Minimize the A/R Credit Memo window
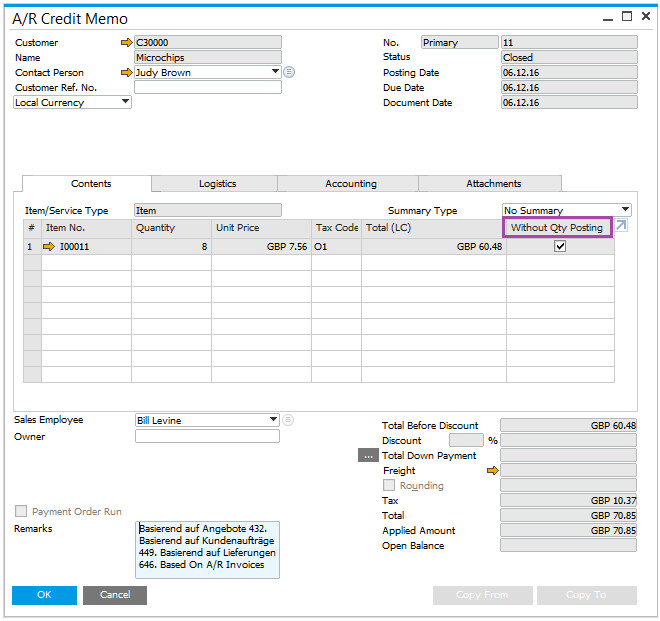Viewport: 660px width, 621px height. (x=607, y=18)
